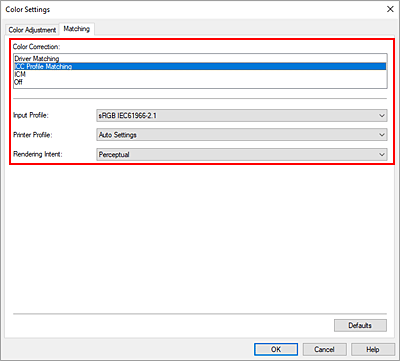The width and height of the screenshot is (400, 361).
Task: Select ICC Profile Matching list entry
Action: [x=200, y=66]
